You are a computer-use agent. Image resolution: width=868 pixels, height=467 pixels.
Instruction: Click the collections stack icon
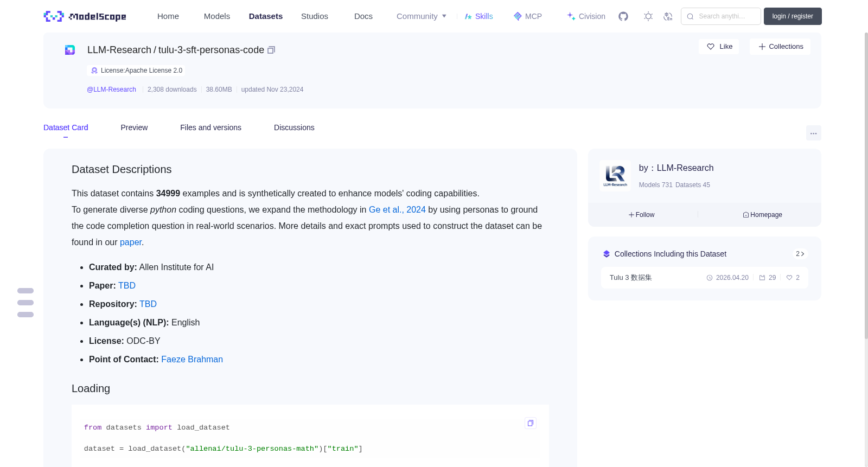pyautogui.click(x=607, y=254)
